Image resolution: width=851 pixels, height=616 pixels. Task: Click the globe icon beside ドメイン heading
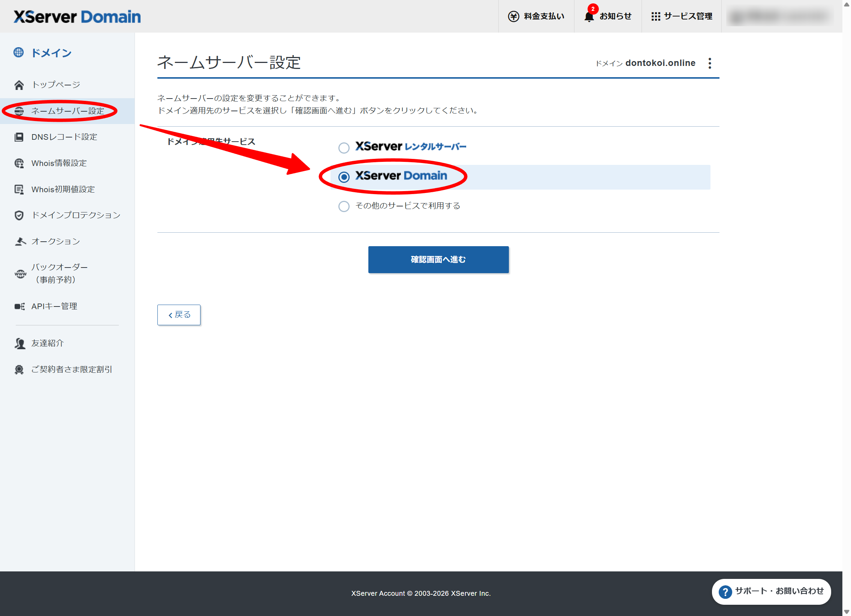click(18, 52)
